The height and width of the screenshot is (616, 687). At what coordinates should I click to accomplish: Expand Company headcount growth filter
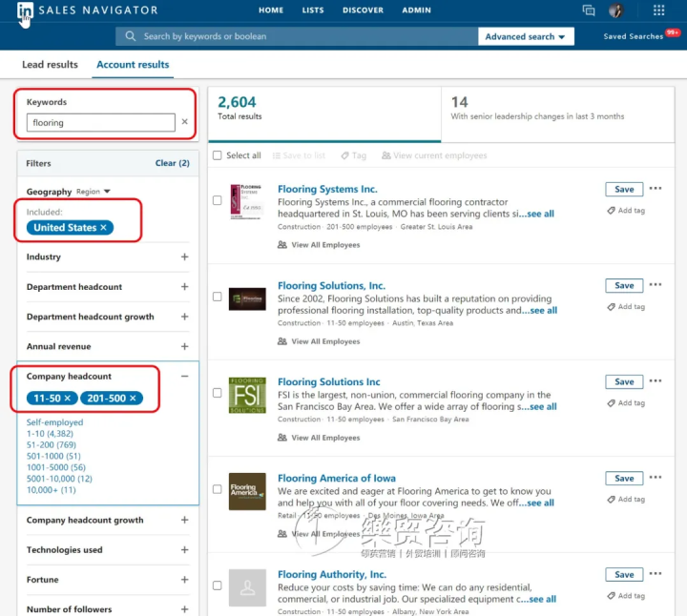[x=184, y=520]
